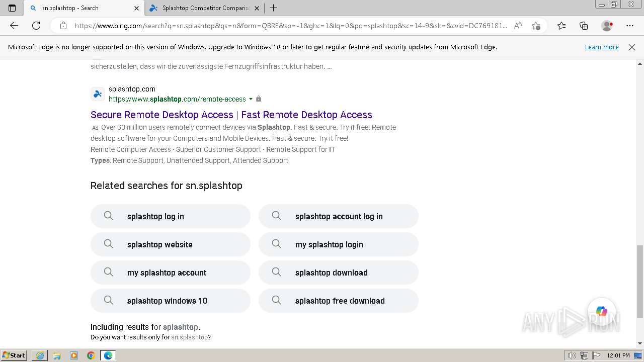
Task: Open the tab actions menu icon
Action: click(12, 8)
